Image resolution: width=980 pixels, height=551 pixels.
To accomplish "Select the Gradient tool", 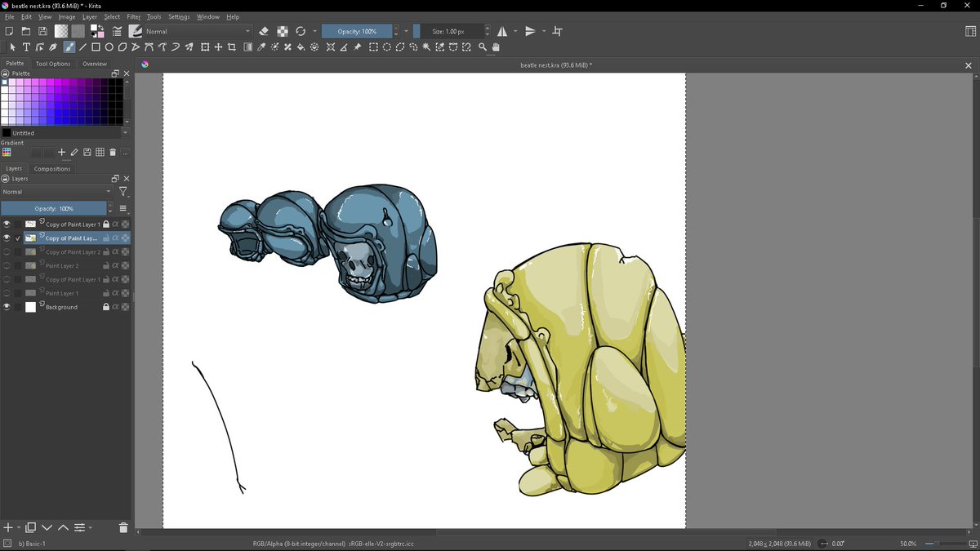I will tap(248, 47).
